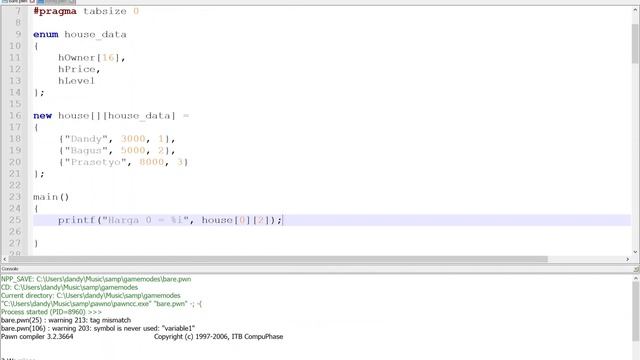Click the "Prasetyo", 8000, 3 row
This screenshot has width=640, height=360.
[123, 162]
